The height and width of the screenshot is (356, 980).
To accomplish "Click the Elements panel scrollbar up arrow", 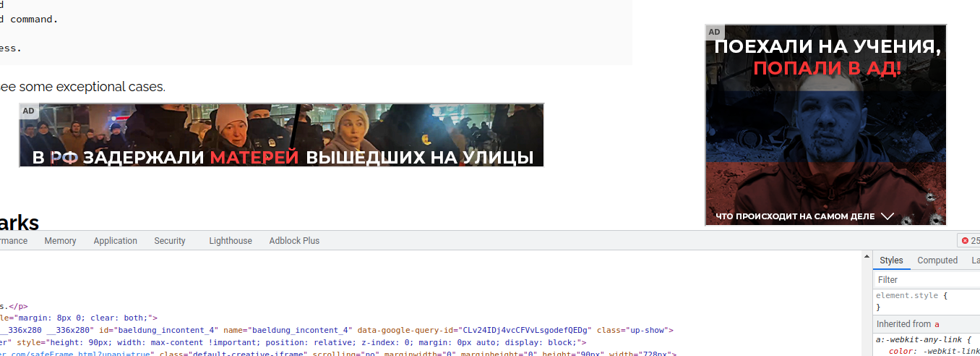I will click(x=867, y=256).
